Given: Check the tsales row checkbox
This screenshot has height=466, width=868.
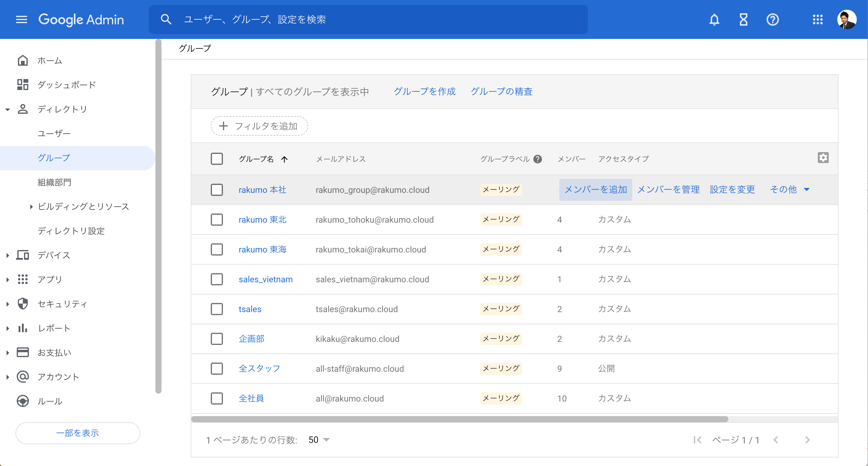Looking at the screenshot, I should click(x=217, y=309).
